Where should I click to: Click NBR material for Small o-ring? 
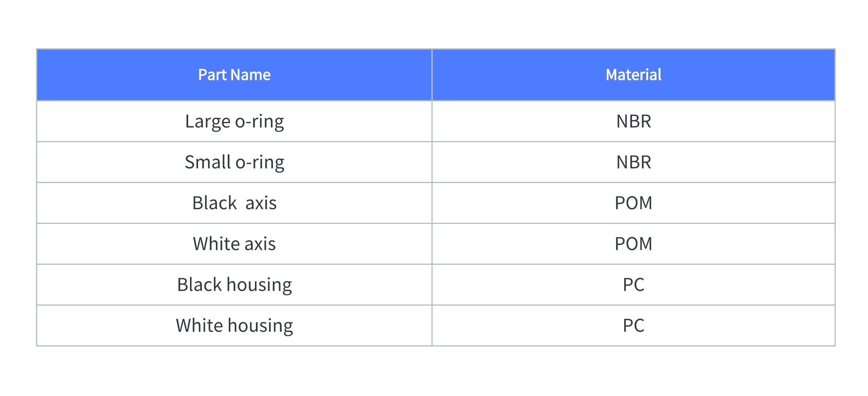coord(633,162)
